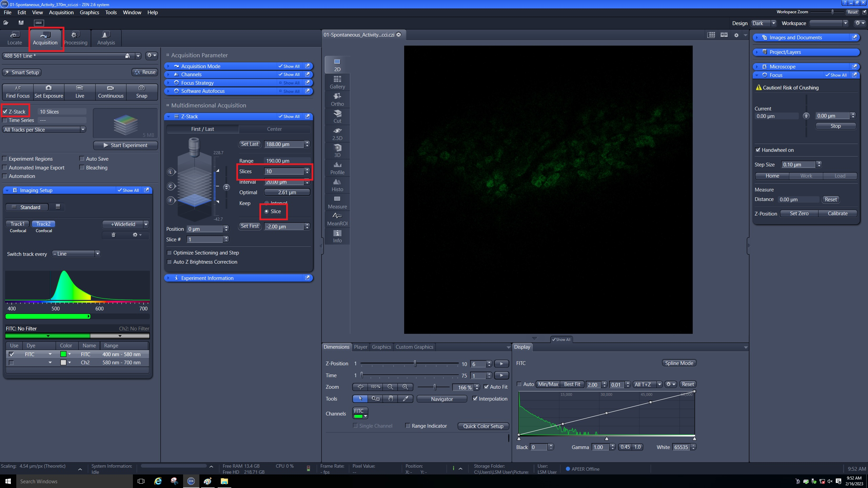Open All Tracks per Slice dropdown
The image size is (868, 488).
tap(82, 129)
